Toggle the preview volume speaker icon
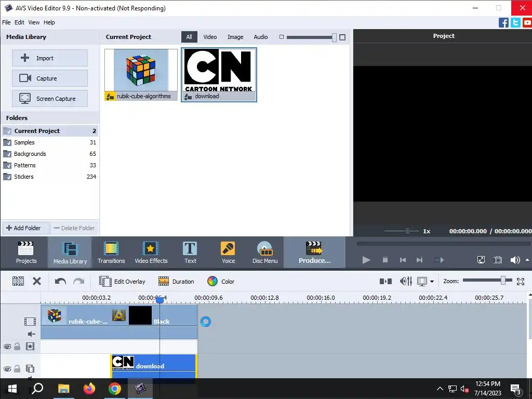The image size is (532, 399). [x=515, y=260]
